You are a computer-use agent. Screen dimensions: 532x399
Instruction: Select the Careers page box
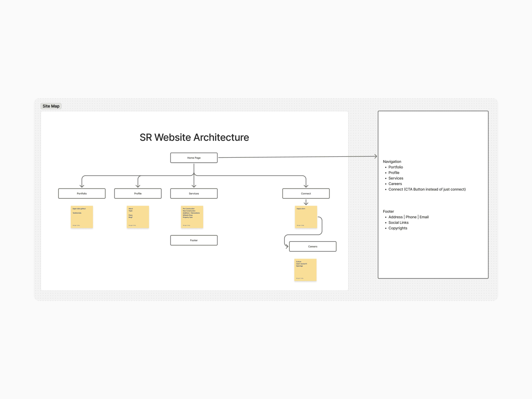pos(313,247)
